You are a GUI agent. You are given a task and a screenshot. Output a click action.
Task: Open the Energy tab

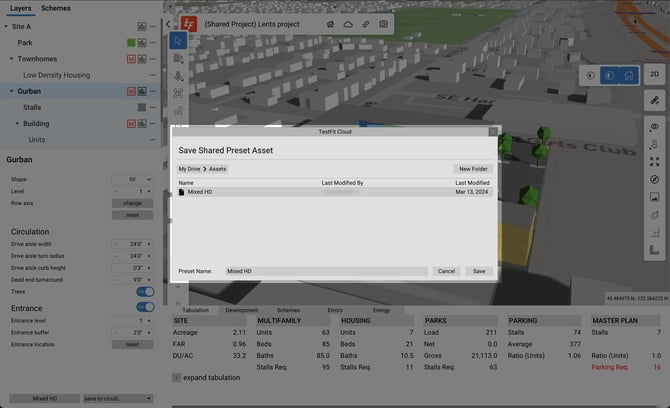coord(381,310)
